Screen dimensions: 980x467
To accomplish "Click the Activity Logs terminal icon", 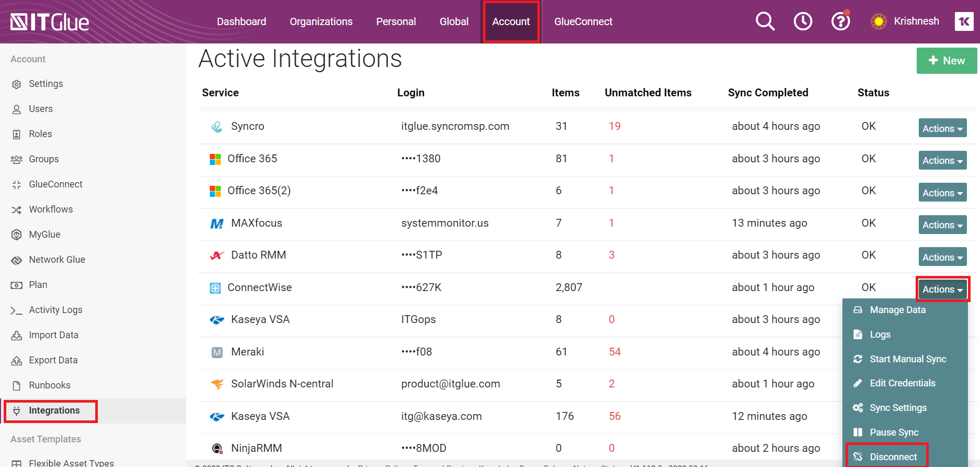I will click(17, 310).
